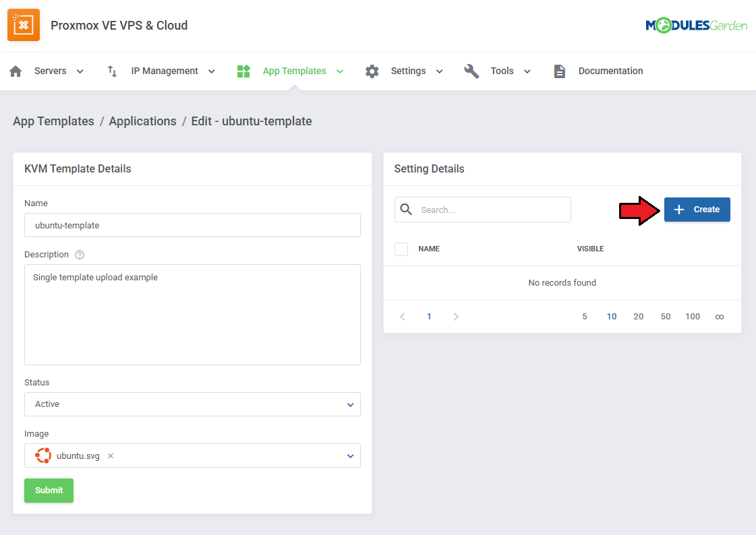The width and height of the screenshot is (756, 535).
Task: Click the Documentation page icon
Action: [559, 71]
